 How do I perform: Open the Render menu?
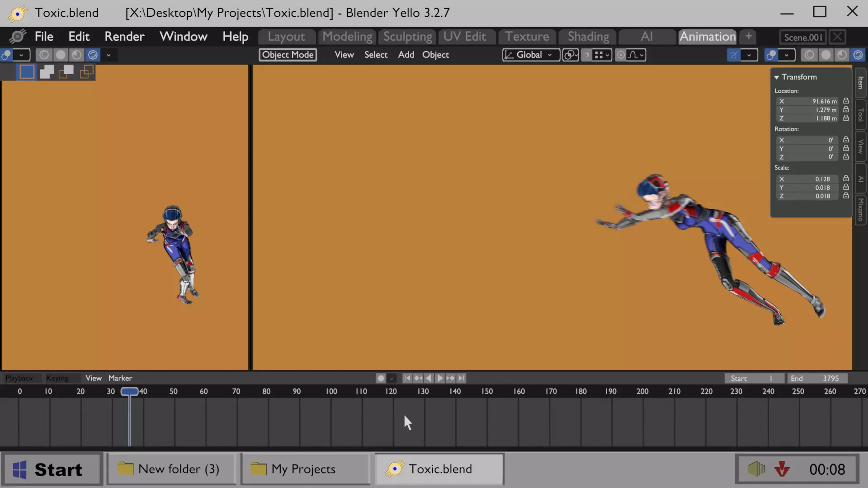point(124,37)
